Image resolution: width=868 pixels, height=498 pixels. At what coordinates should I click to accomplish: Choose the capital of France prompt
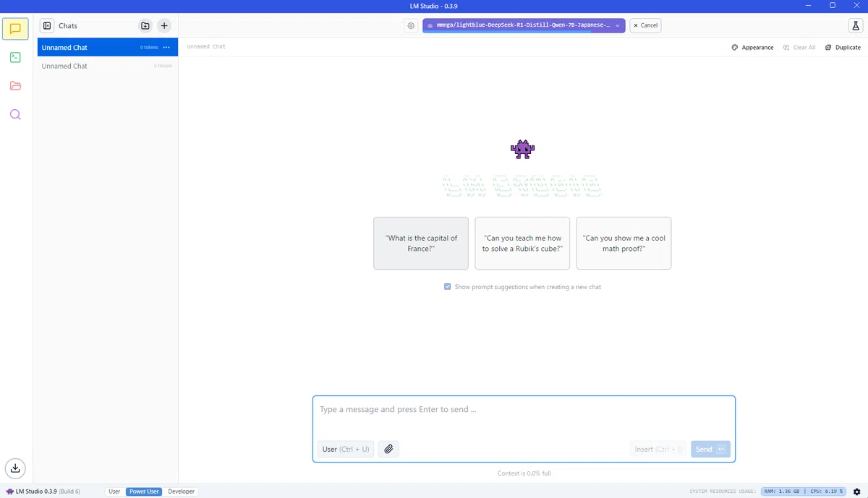point(421,243)
